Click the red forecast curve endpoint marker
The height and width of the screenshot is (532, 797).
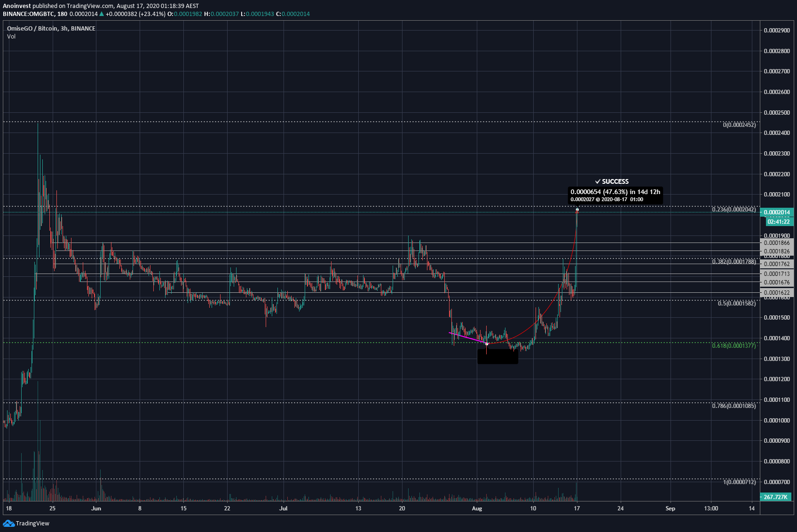coord(577,210)
